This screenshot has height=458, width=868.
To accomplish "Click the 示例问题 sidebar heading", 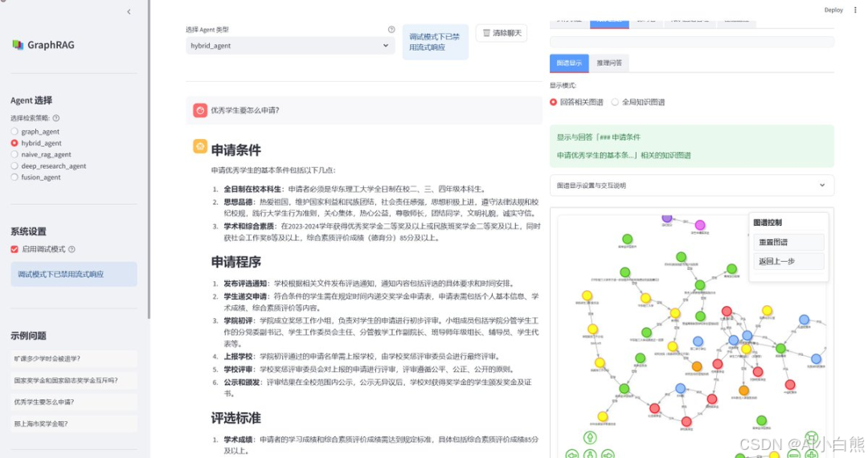I will point(28,336).
